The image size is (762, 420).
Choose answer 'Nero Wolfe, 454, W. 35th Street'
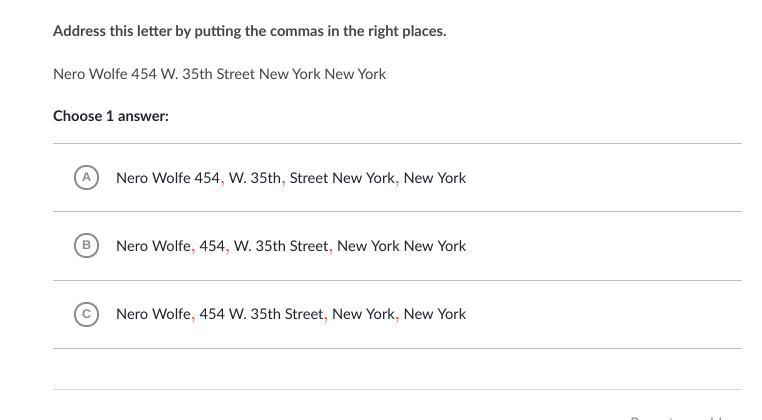pos(222,246)
